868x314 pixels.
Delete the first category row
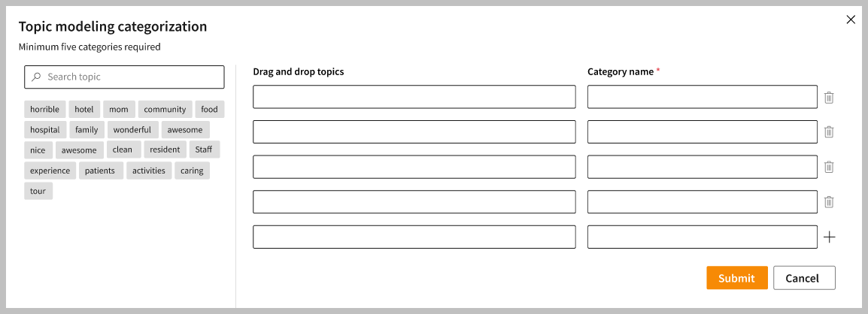pyautogui.click(x=829, y=97)
